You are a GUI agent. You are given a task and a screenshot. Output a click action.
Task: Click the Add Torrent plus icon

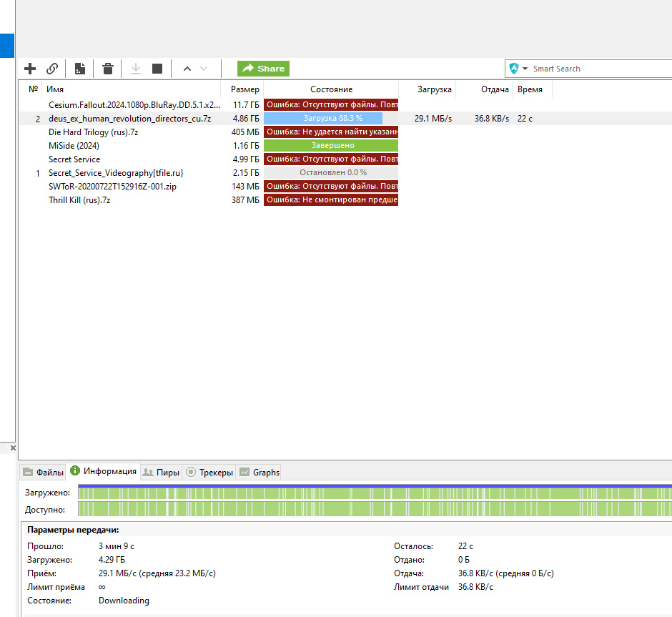[30, 69]
